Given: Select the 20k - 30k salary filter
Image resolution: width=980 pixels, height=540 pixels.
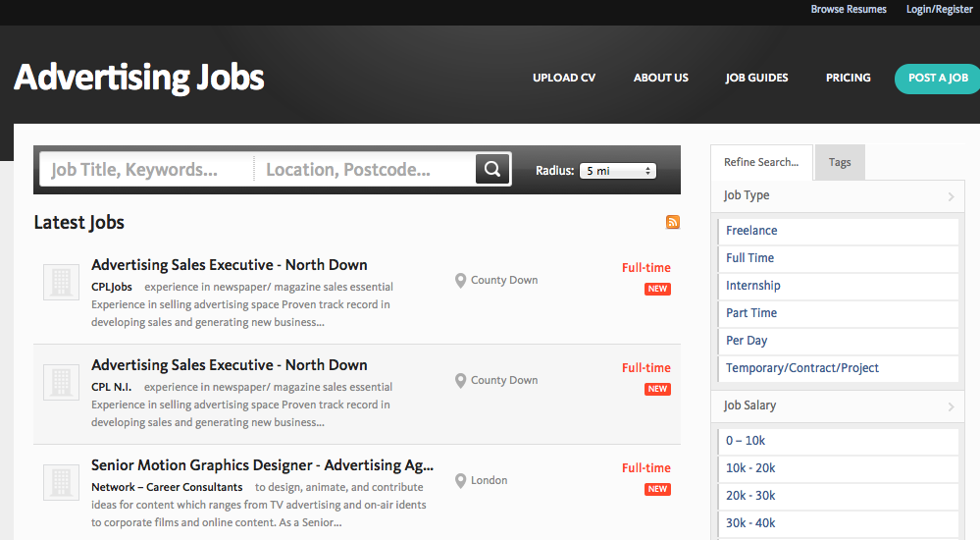Looking at the screenshot, I should point(838,496).
